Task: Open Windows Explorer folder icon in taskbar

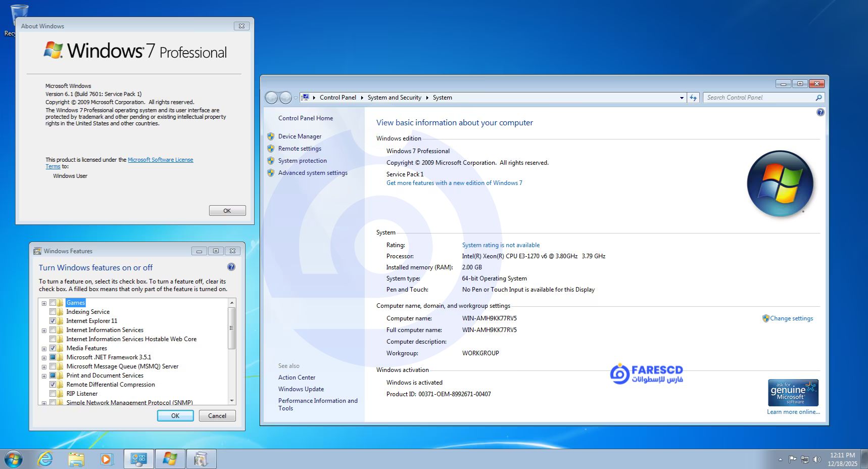Action: click(76, 459)
